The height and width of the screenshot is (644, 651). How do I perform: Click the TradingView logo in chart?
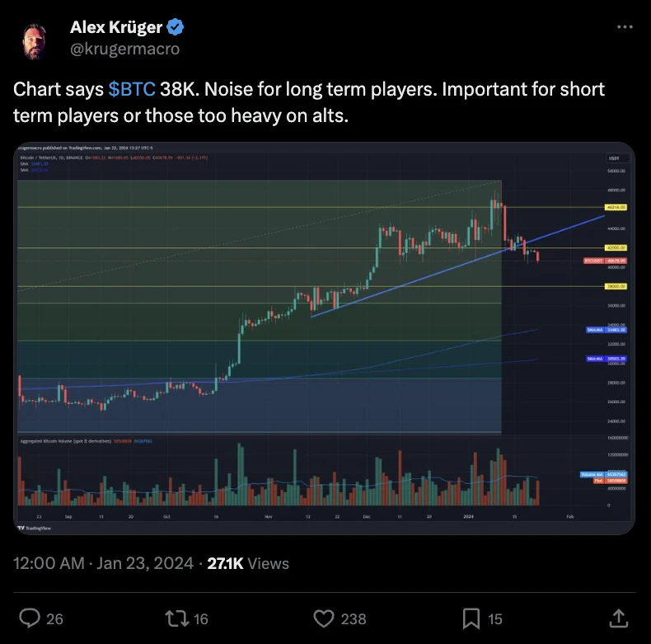pyautogui.click(x=34, y=528)
